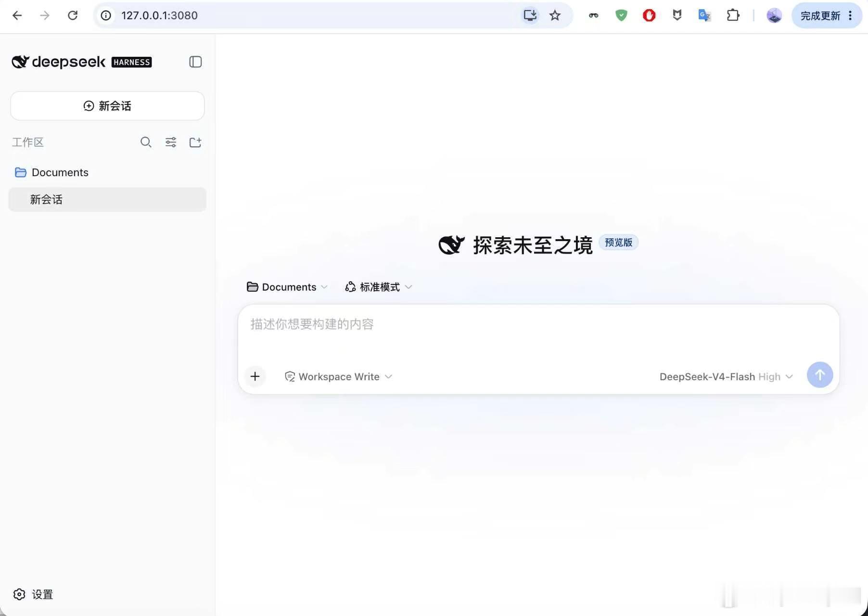The height and width of the screenshot is (616, 868).
Task: Bookmark this page with the star icon
Action: [x=555, y=15]
